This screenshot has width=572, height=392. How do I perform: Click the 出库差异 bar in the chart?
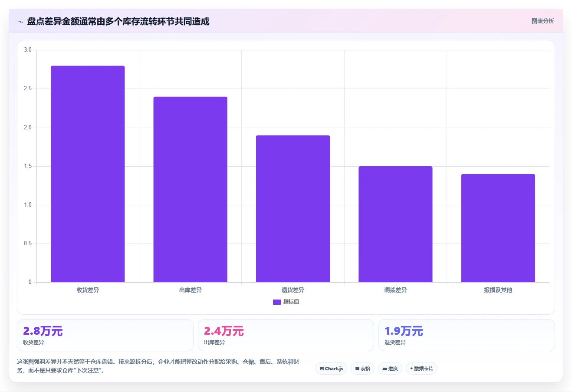coord(190,189)
